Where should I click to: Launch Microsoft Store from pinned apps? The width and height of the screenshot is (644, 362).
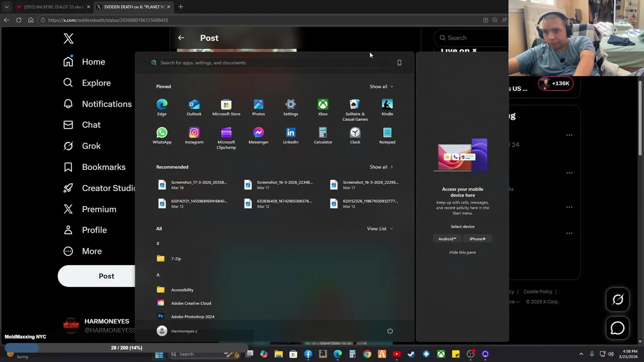click(x=226, y=108)
